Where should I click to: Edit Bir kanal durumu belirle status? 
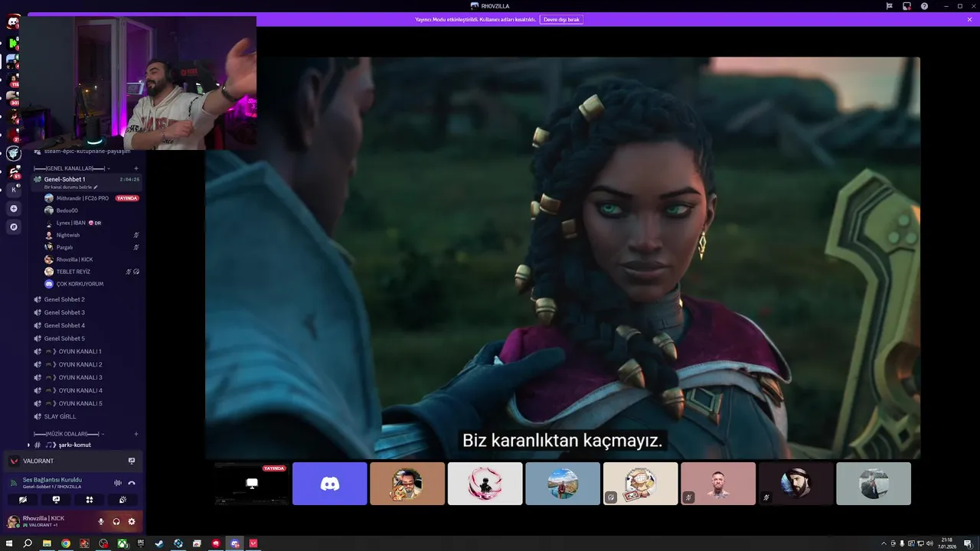click(71, 187)
